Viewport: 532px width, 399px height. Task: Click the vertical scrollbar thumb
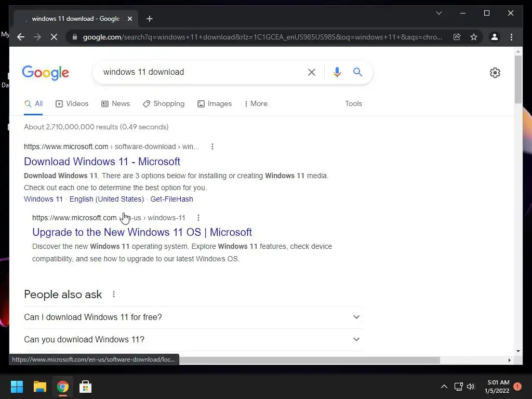coord(518,79)
